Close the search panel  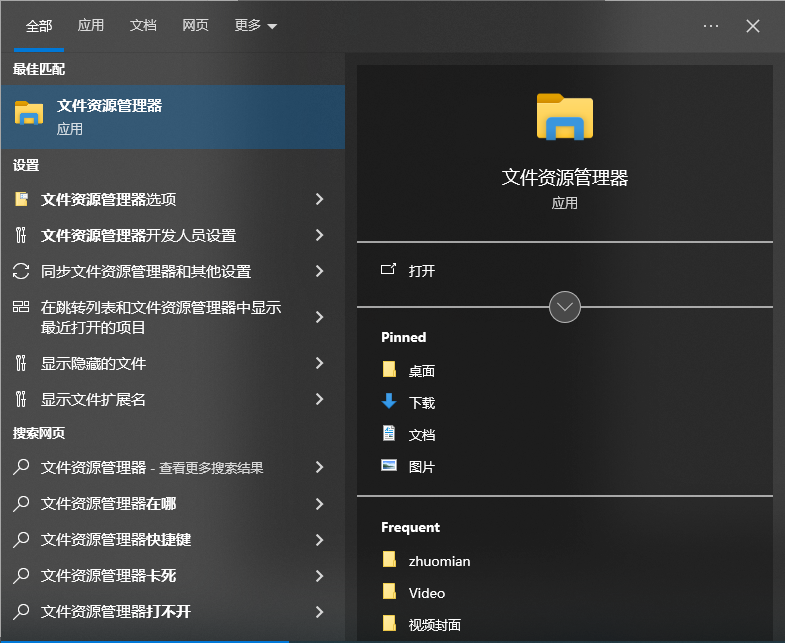click(753, 26)
